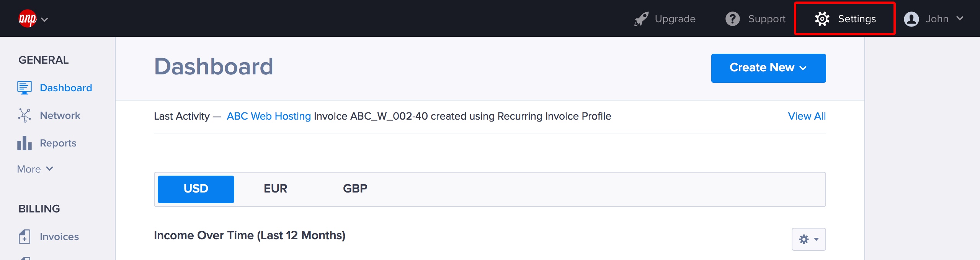Switch to the EUR currency tab
This screenshot has width=980, height=260.
pyautogui.click(x=275, y=189)
